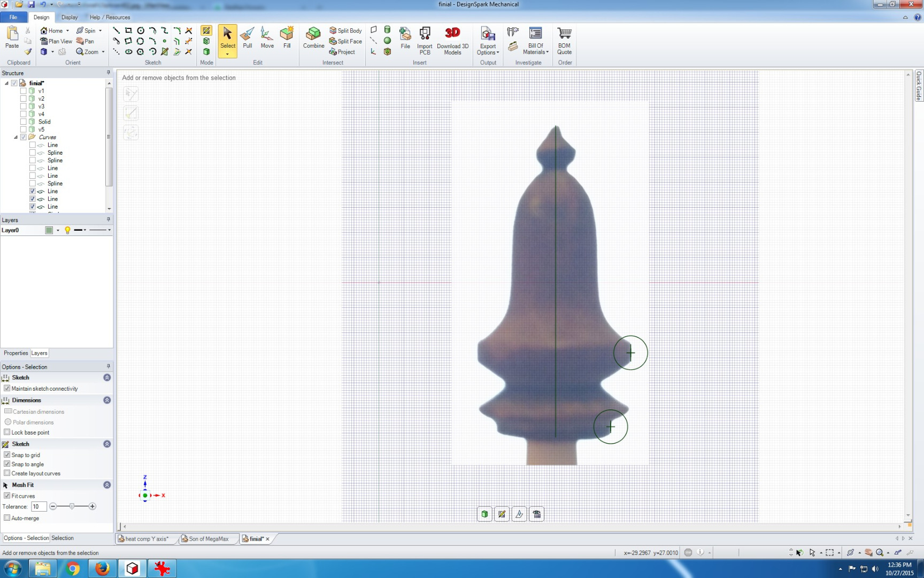Enable Lock base point

click(7, 432)
